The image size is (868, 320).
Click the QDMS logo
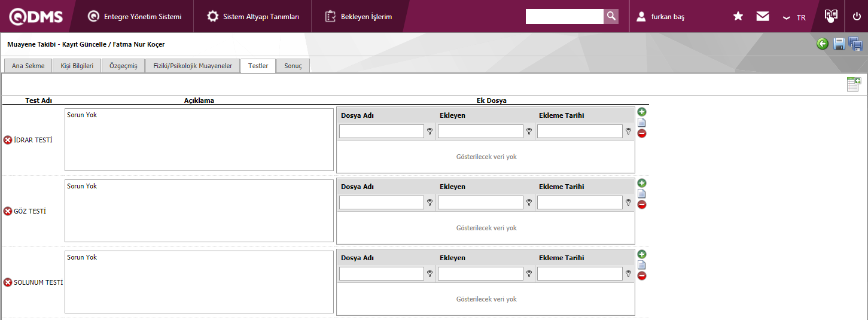35,17
